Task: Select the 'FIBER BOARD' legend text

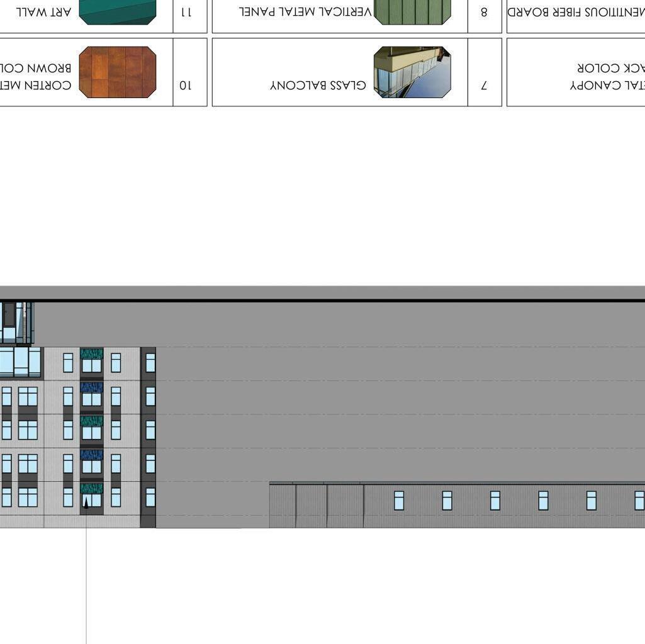Action: (543, 12)
